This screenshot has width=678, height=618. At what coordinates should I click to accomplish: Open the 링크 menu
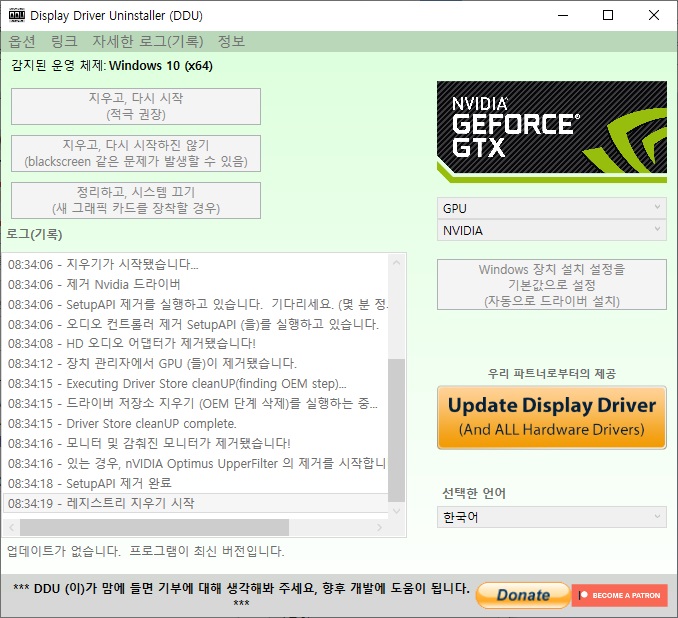[x=64, y=42]
